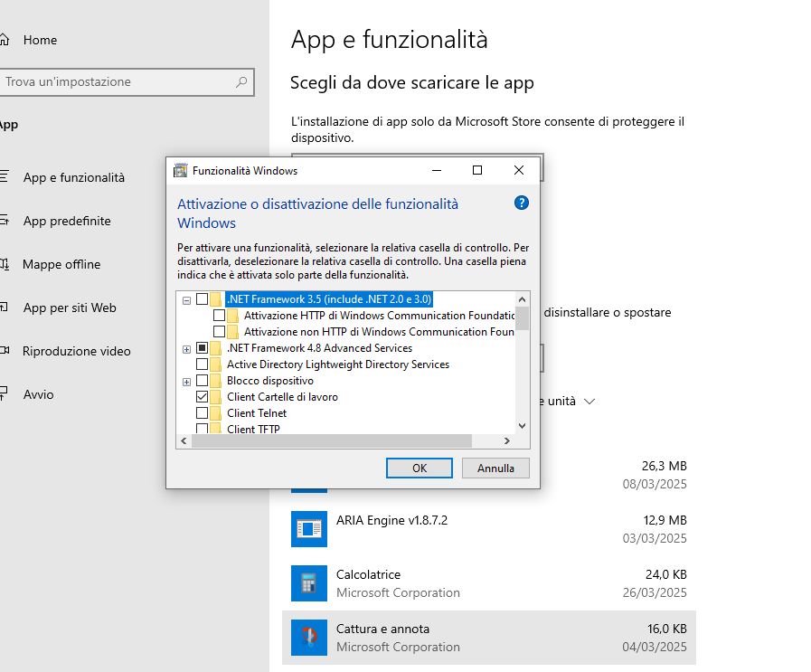Image resolution: width=811 pixels, height=672 pixels.
Task: Click the App predefinite sidebar icon
Action: (5, 221)
